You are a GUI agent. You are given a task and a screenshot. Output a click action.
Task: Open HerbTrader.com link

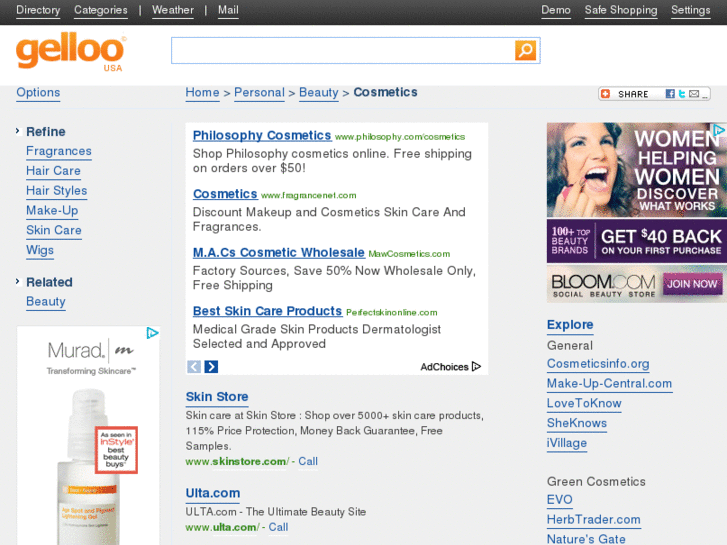(593, 520)
